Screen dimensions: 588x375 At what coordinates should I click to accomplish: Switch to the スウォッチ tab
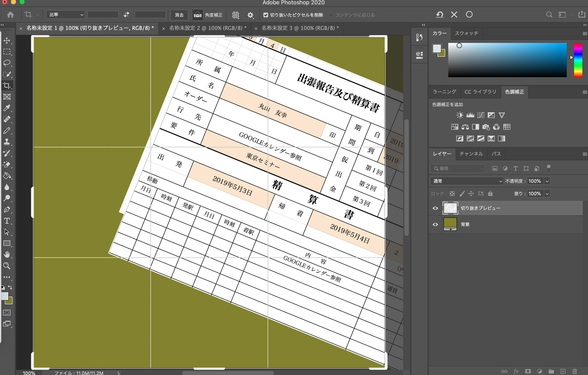(x=466, y=33)
